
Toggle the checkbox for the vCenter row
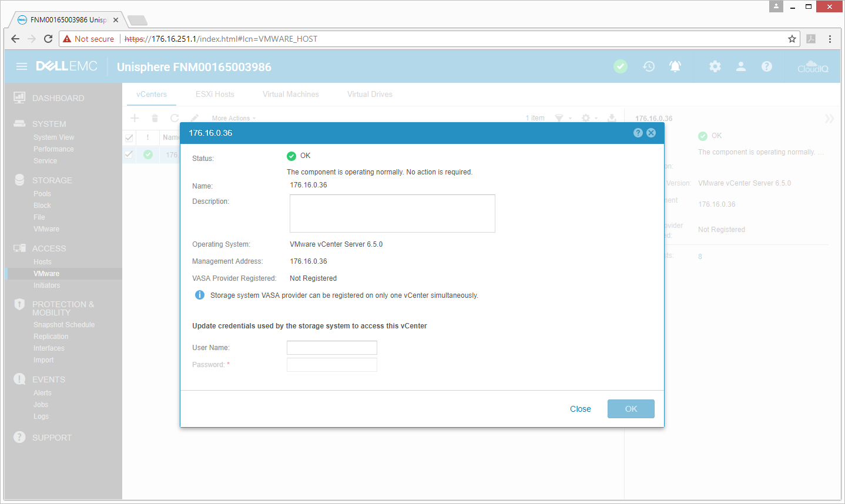[x=129, y=154]
